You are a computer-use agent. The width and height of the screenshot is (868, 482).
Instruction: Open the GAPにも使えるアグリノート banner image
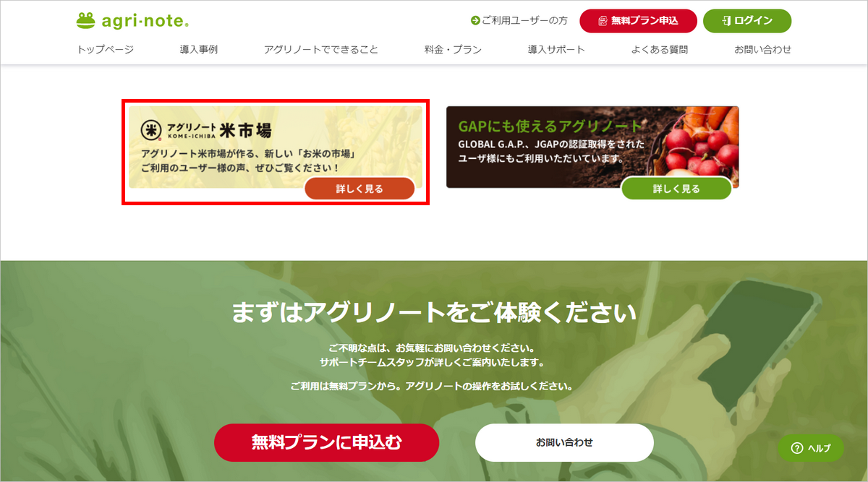[592, 147]
